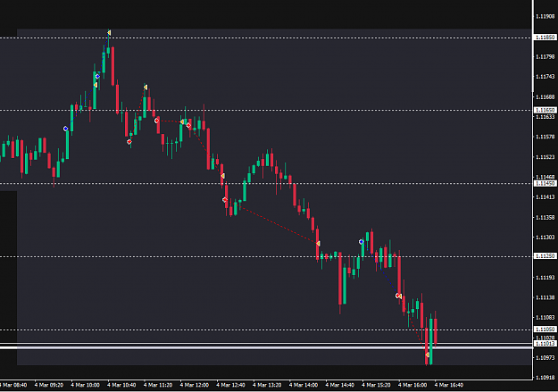Select the orange exit arrow at the chart's highest peak
558x392 pixels.
click(109, 33)
